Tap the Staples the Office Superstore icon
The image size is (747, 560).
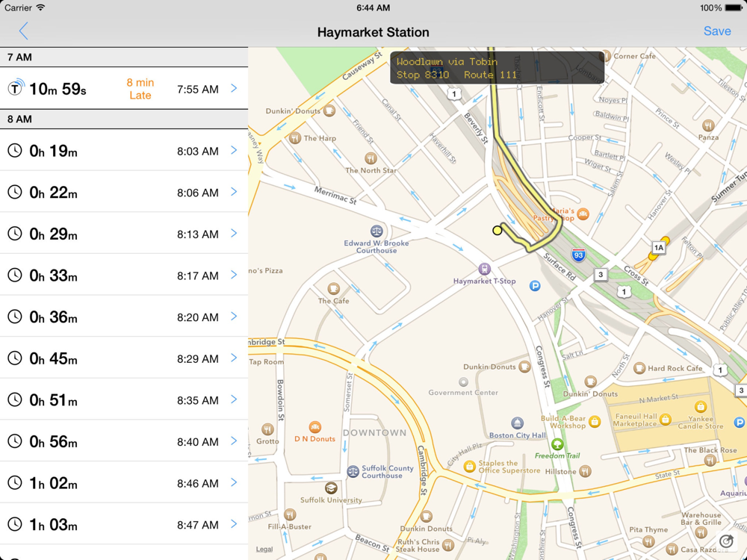469,466
